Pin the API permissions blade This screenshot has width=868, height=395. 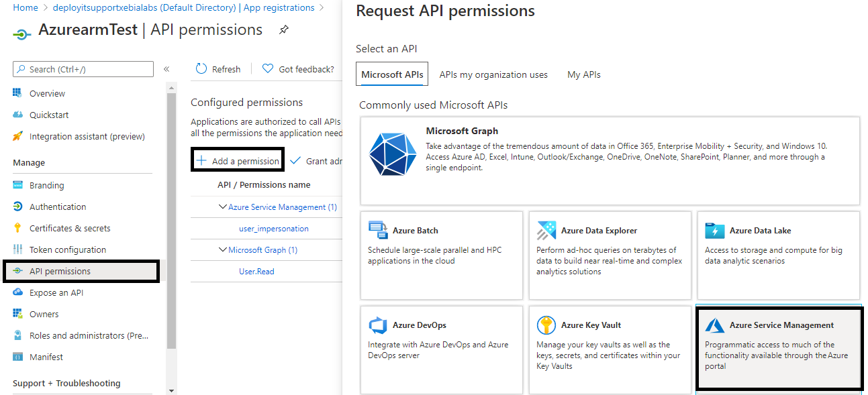pos(284,30)
